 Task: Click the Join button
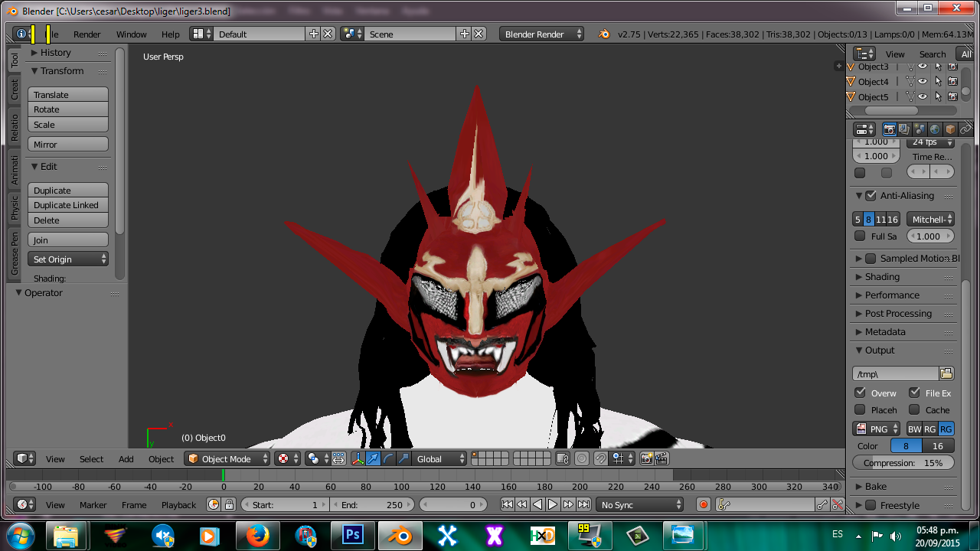click(x=68, y=240)
